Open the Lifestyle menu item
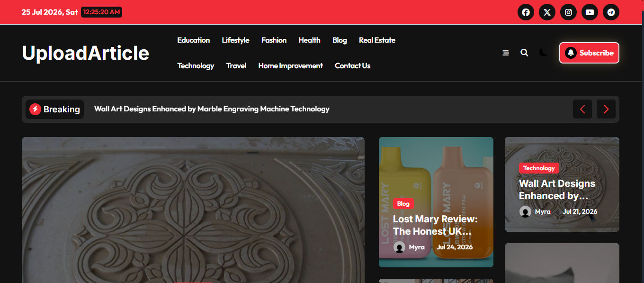 (x=235, y=40)
